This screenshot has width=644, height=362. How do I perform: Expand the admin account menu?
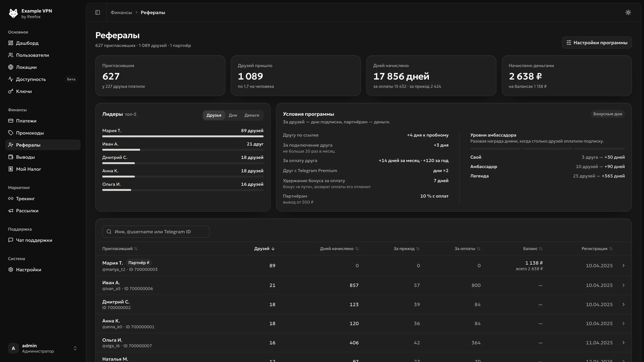(43, 348)
